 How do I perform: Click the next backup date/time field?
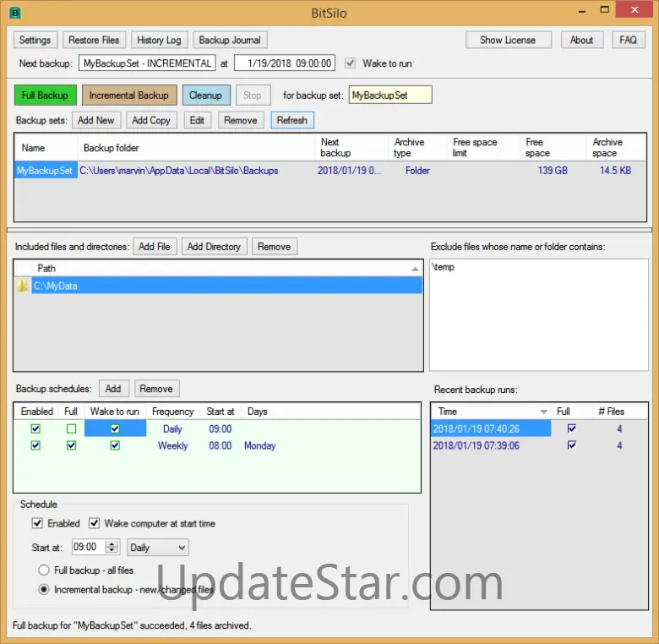(x=285, y=63)
